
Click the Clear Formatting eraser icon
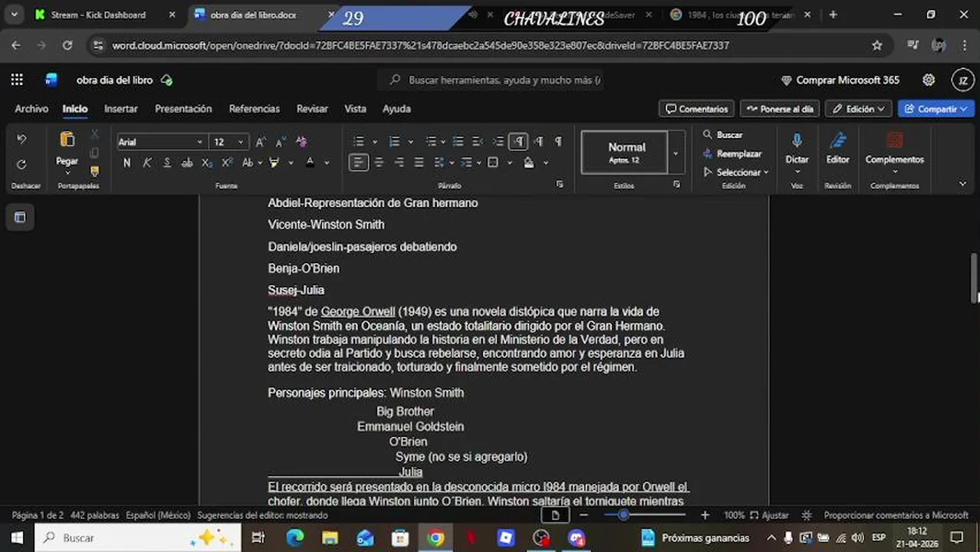coord(301,142)
